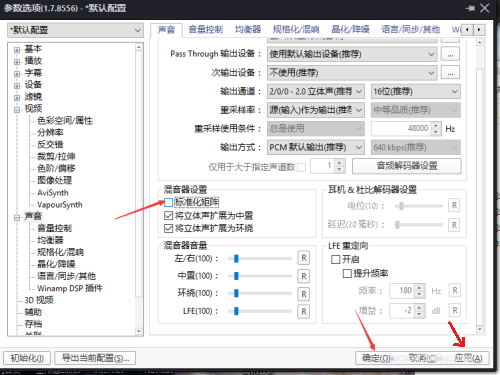
Task: Select 分辨率 in tree
Action: (x=50, y=132)
